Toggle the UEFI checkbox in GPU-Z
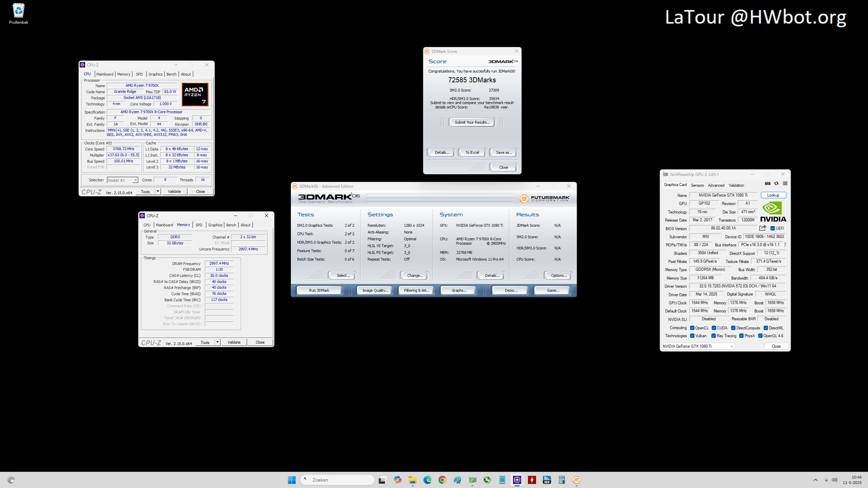Screen dimensions: 868x488 click(x=772, y=228)
